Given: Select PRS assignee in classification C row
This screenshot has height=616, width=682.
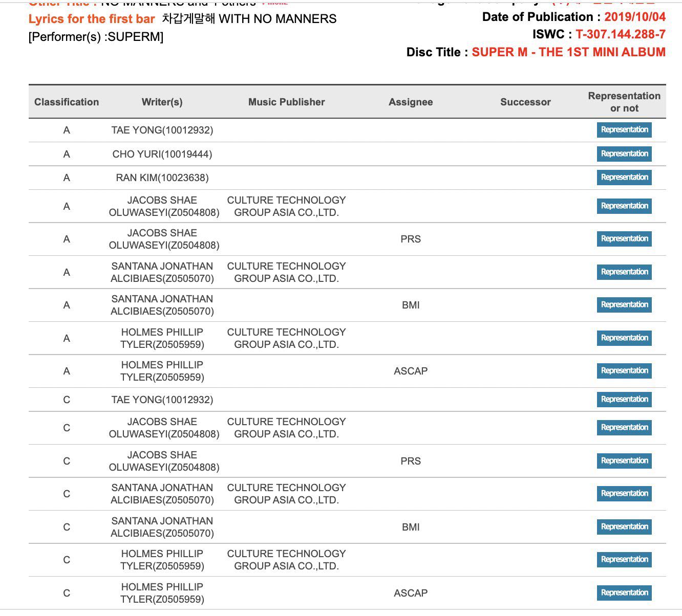Looking at the screenshot, I should [411, 461].
